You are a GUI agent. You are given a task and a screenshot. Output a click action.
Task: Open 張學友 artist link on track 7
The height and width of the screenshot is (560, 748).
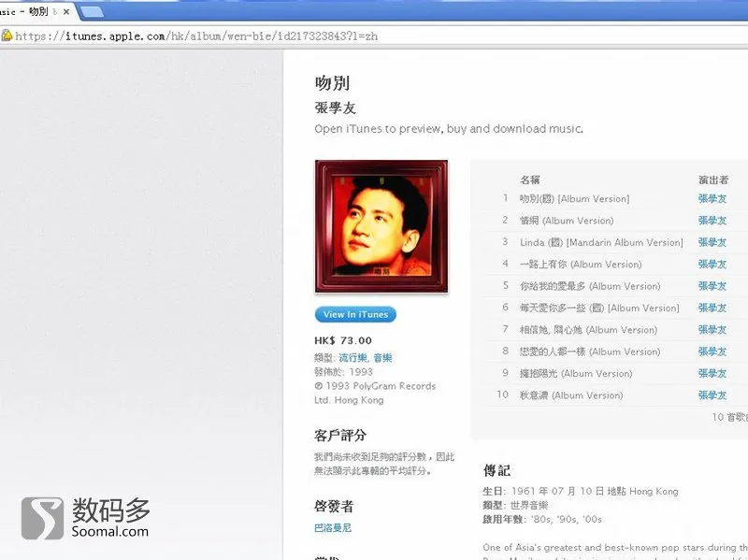712,330
